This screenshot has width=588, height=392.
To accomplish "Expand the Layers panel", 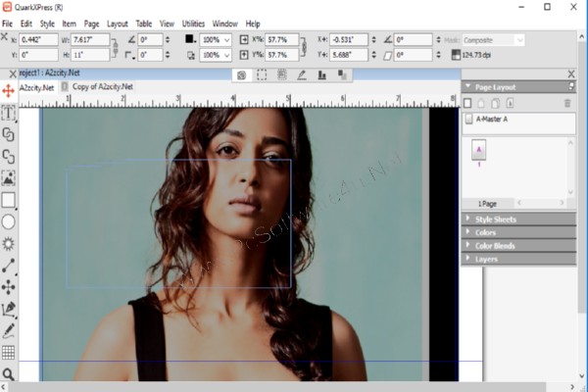I will [467, 259].
